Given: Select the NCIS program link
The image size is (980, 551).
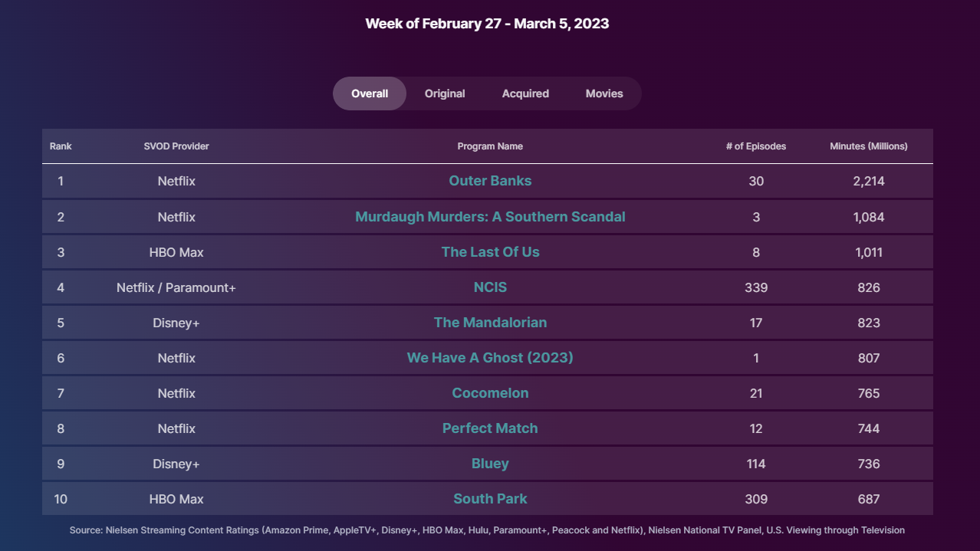Looking at the screenshot, I should 490,287.
